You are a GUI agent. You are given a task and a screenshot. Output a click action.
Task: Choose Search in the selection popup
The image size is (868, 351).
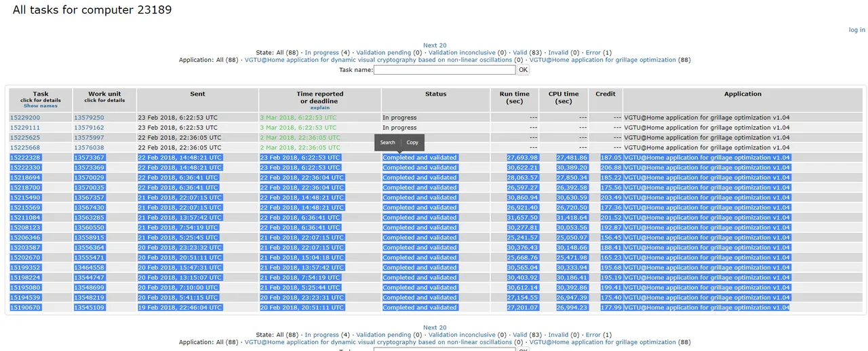click(x=388, y=143)
